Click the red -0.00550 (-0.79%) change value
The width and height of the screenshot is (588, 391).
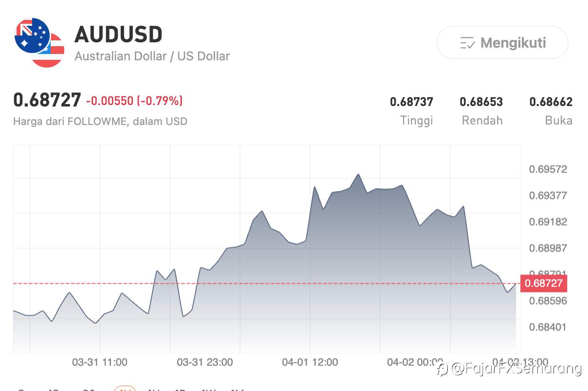point(134,101)
